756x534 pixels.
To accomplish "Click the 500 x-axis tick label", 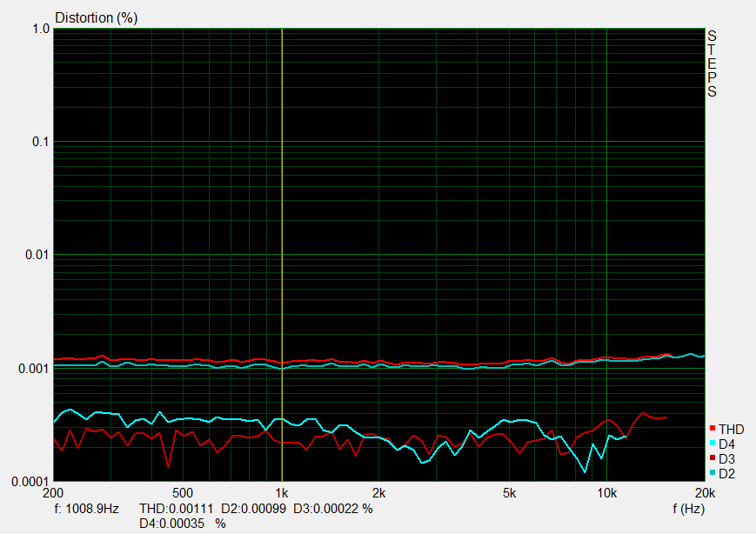I will pyautogui.click(x=182, y=493).
